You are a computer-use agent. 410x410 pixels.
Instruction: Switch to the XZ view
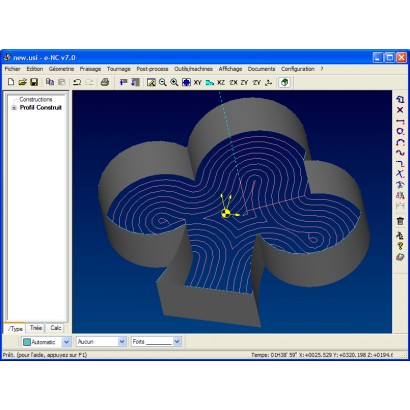221,82
